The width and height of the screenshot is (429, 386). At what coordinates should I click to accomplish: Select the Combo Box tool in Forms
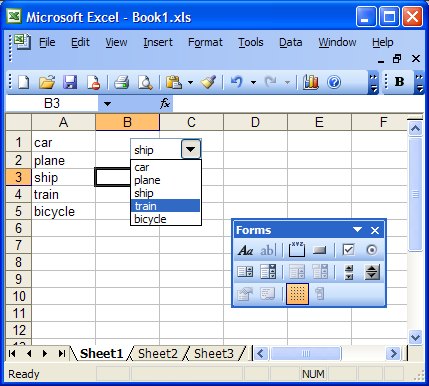(x=268, y=272)
